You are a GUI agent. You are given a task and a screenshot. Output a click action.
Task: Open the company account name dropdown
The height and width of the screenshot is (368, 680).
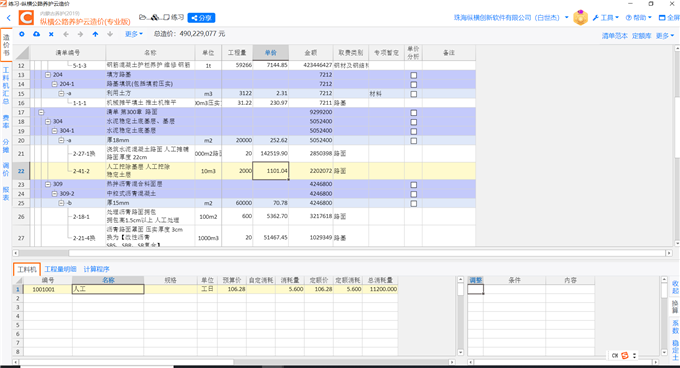point(511,18)
